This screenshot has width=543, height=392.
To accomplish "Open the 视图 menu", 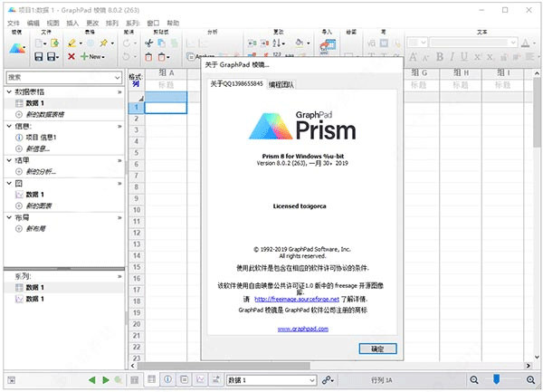I will pos(53,23).
